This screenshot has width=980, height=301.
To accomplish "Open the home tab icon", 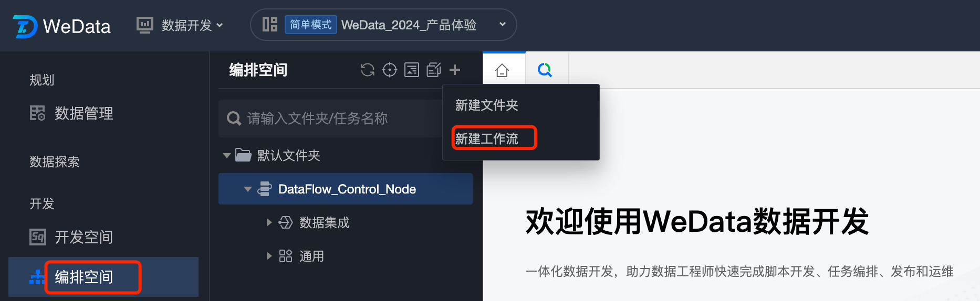I will click(x=502, y=70).
